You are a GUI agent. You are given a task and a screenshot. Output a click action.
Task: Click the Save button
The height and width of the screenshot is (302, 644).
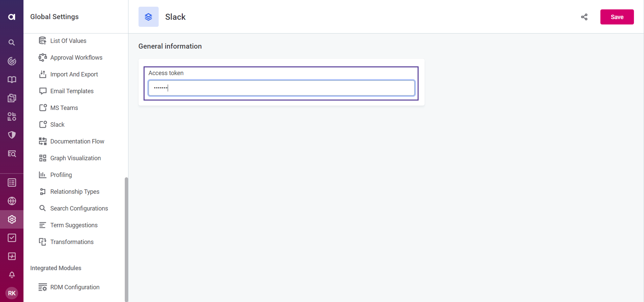click(x=617, y=17)
